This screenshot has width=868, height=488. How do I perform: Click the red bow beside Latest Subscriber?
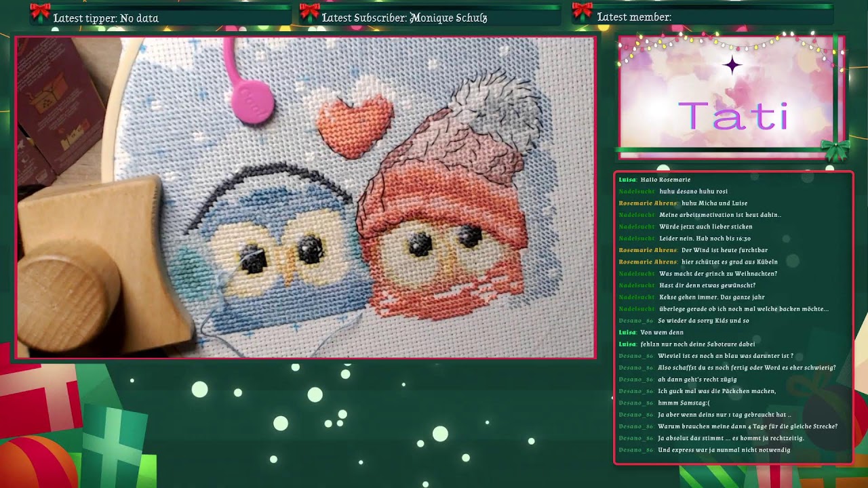309,12
